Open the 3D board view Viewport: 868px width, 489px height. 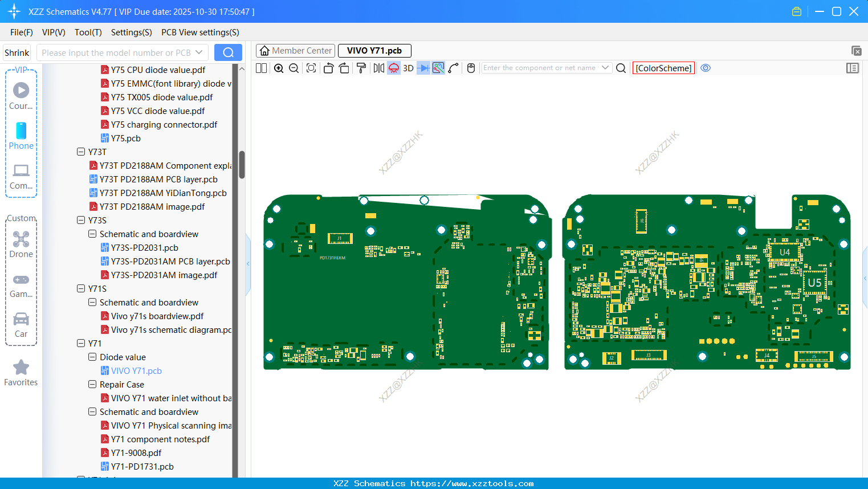408,68
